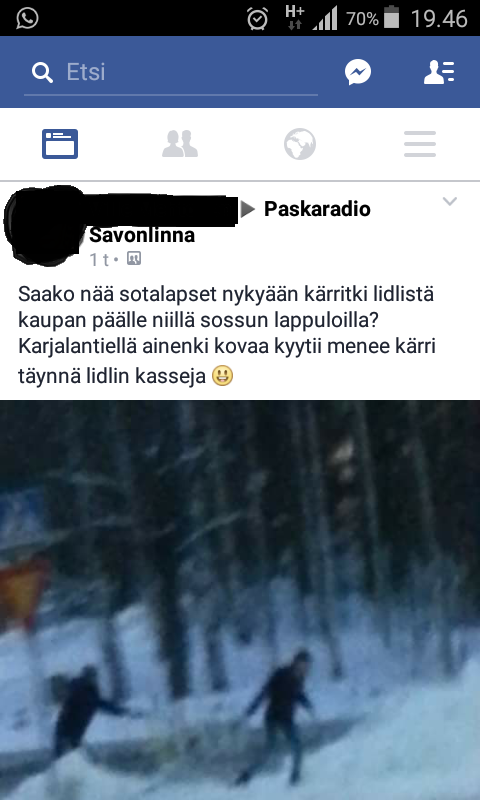Open the redacted poster name link

pyautogui.click(x=163, y=209)
